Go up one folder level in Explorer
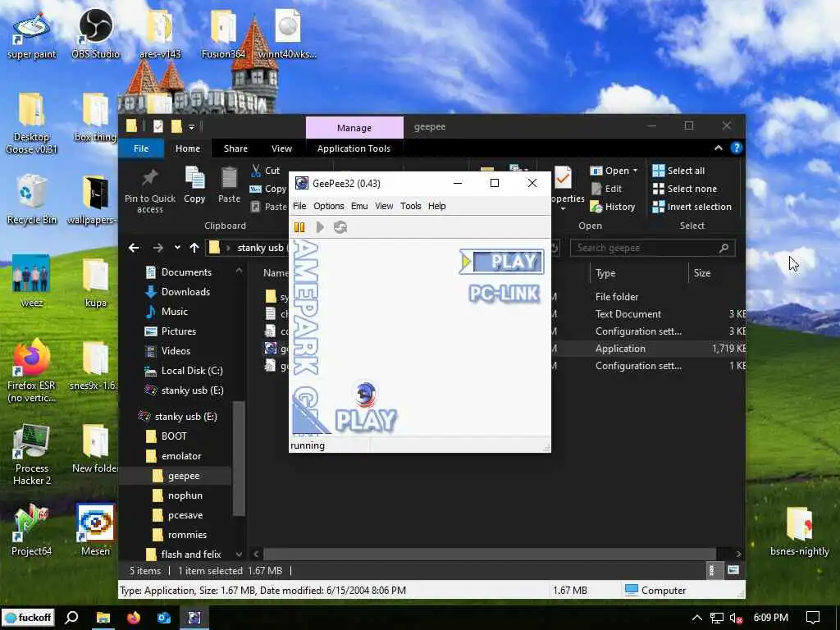Viewport: 840px width, 630px height. tap(194, 248)
